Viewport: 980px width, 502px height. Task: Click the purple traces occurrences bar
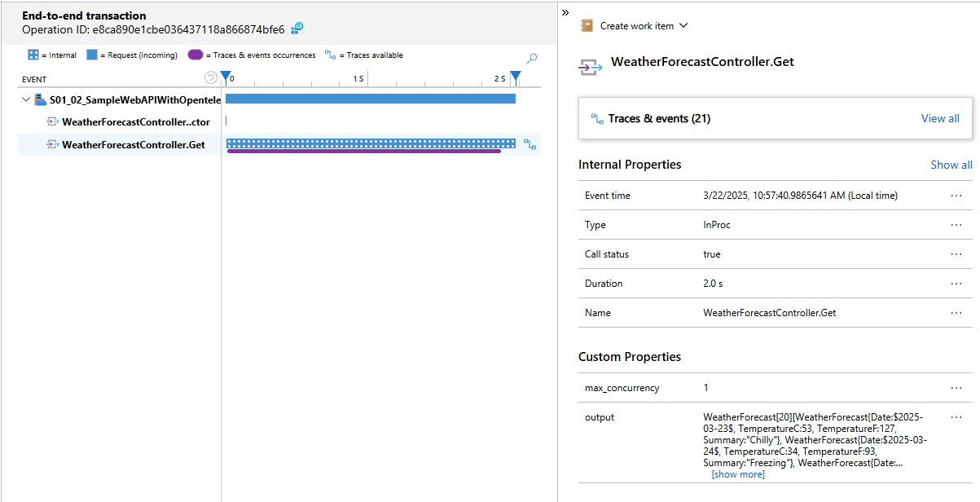pyautogui.click(x=363, y=151)
